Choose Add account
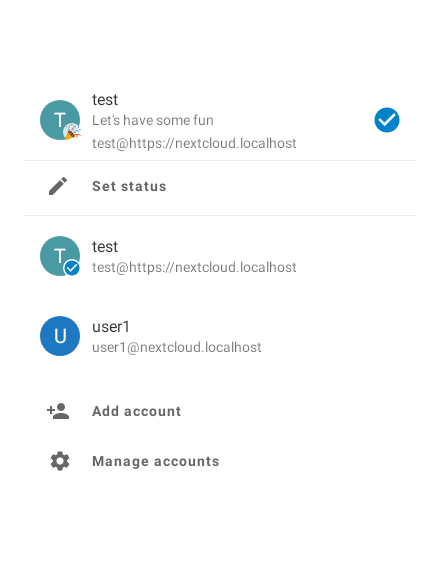The height and width of the screenshot is (578, 440). [220, 411]
